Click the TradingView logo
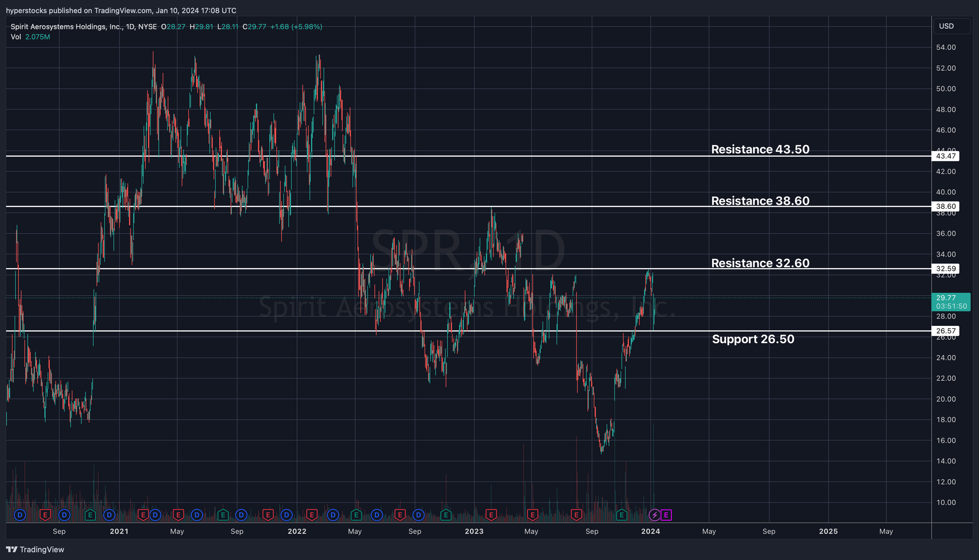 [35, 549]
